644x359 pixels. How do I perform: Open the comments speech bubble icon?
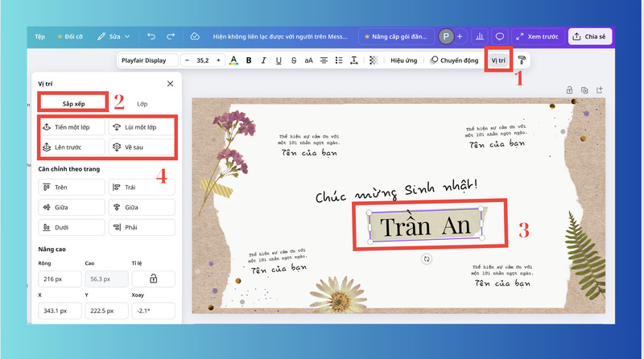tap(500, 36)
